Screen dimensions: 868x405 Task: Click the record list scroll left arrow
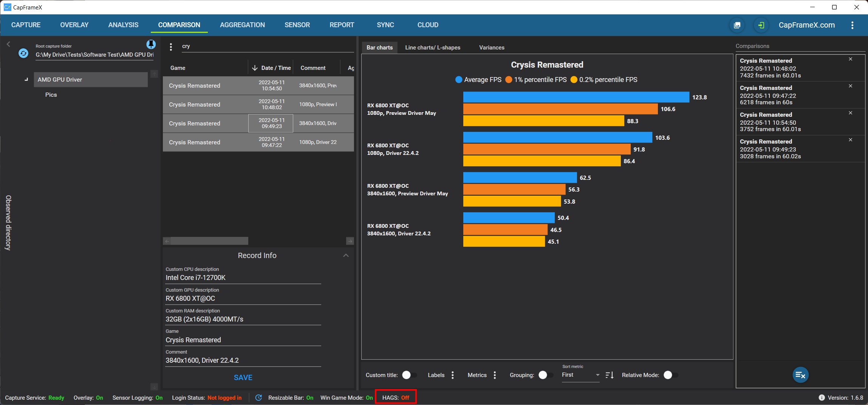[167, 241]
